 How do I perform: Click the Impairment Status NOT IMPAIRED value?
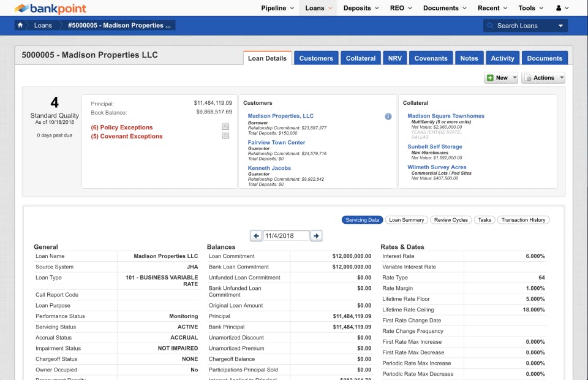(178, 349)
